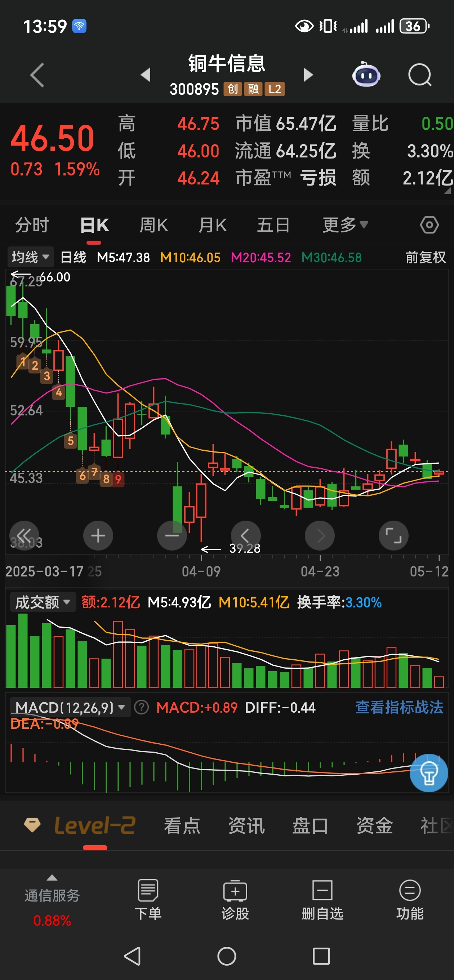Tap Android back navigation button
Image resolution: width=454 pixels, height=980 pixels.
(x=133, y=956)
